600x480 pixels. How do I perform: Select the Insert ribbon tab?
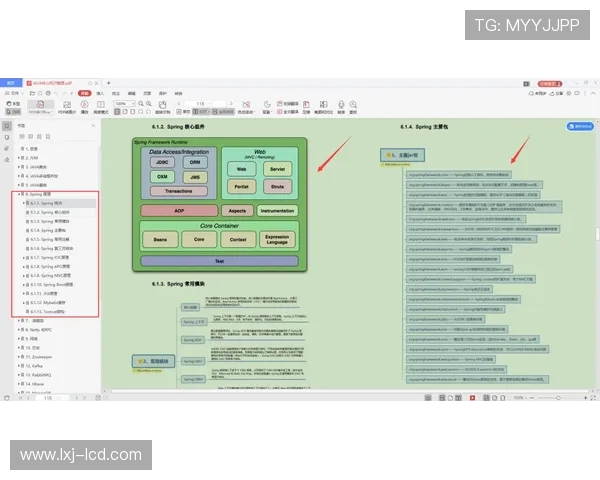(x=100, y=93)
